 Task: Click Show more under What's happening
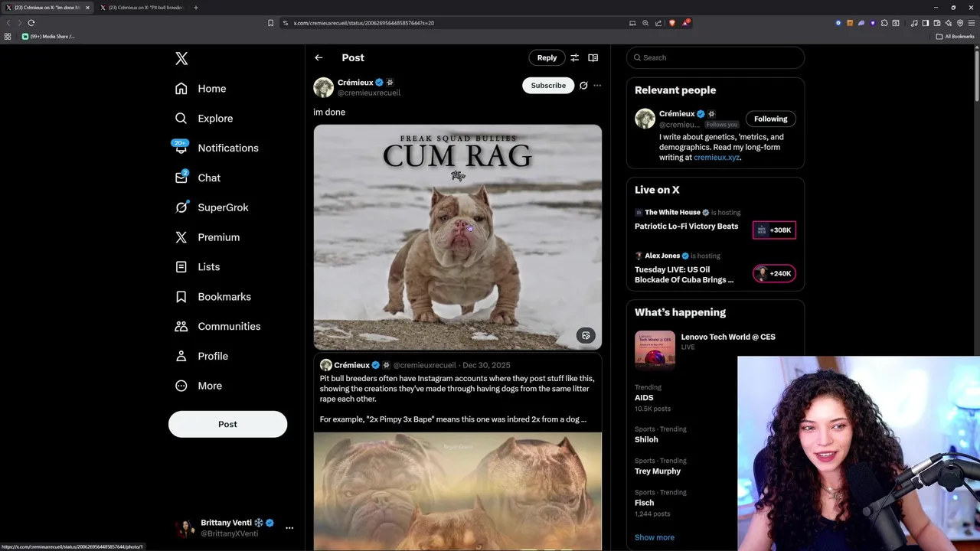(655, 537)
